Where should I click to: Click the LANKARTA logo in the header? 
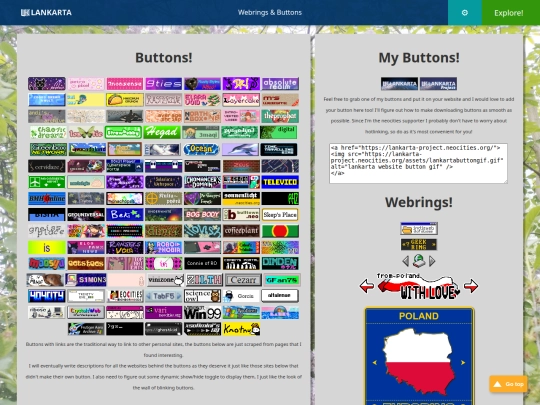point(46,13)
